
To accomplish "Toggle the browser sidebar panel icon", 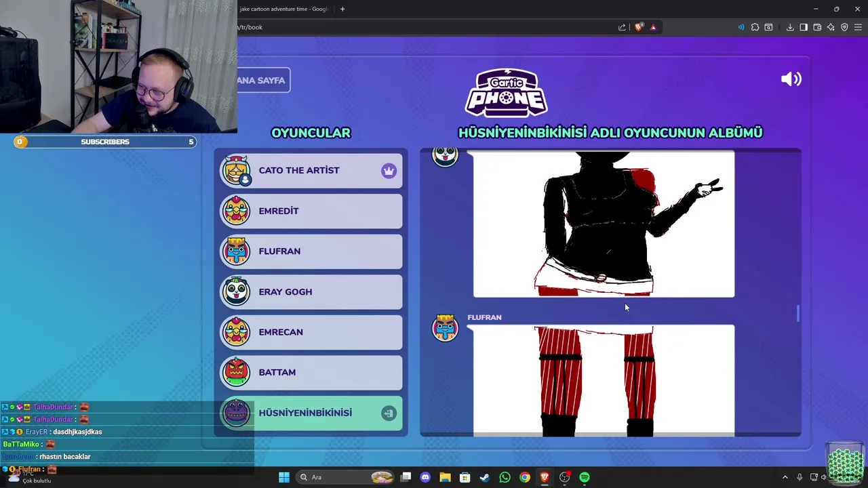I will tap(804, 27).
